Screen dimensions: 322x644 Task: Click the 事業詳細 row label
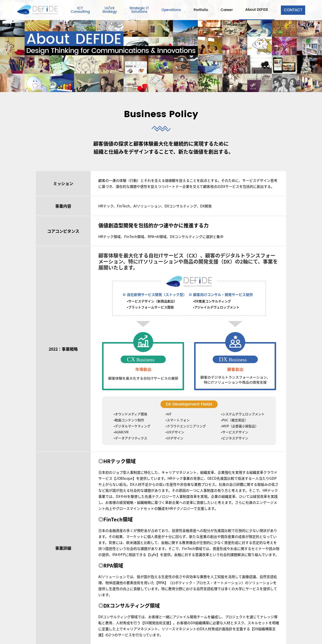click(63, 548)
